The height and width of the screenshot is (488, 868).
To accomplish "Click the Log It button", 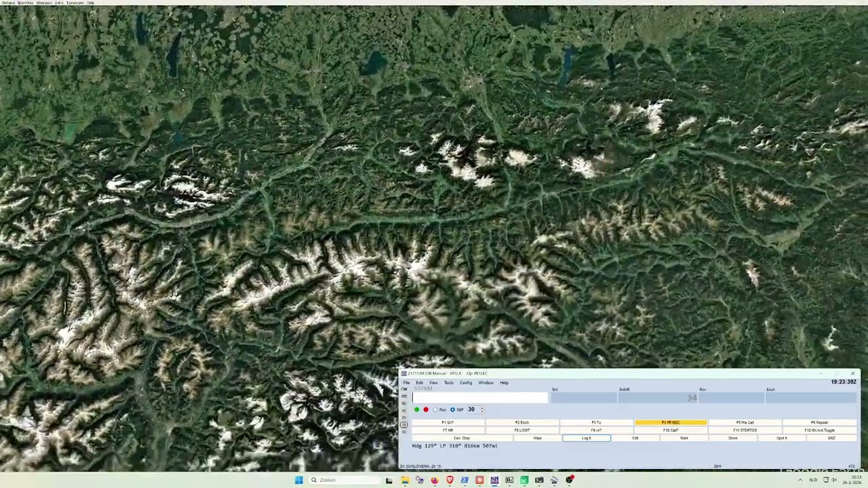I will pyautogui.click(x=587, y=438).
